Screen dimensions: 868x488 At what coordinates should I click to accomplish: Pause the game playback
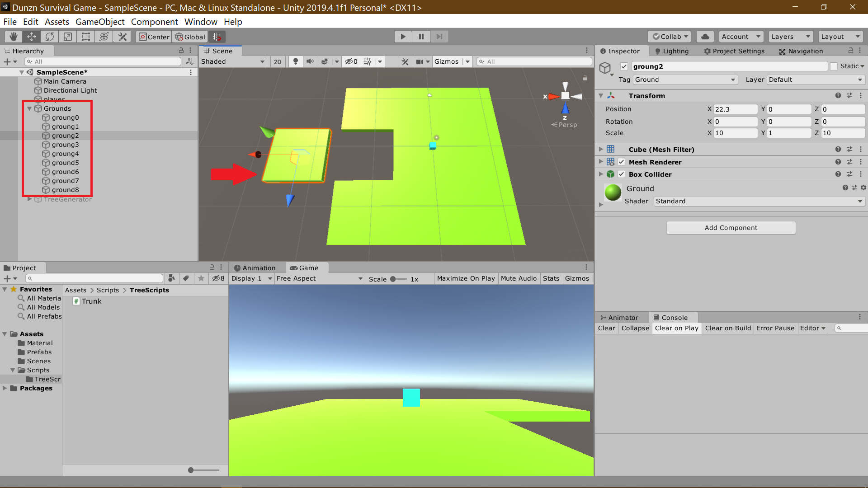coord(421,37)
